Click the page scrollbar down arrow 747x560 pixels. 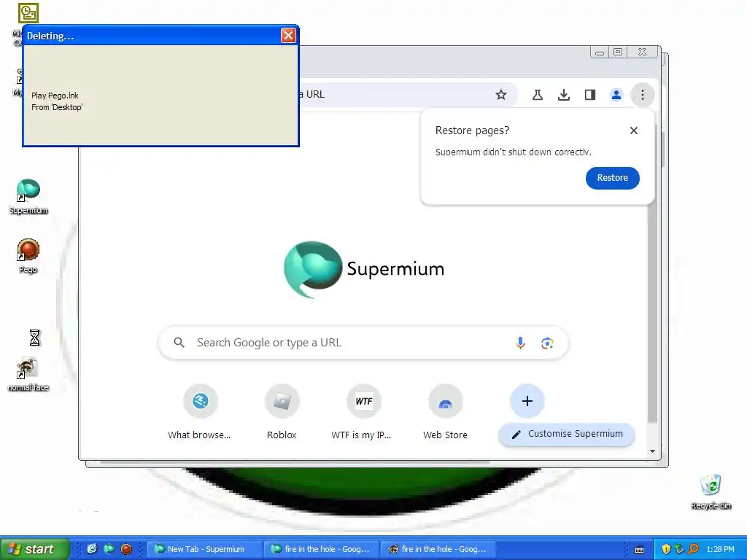click(x=652, y=451)
